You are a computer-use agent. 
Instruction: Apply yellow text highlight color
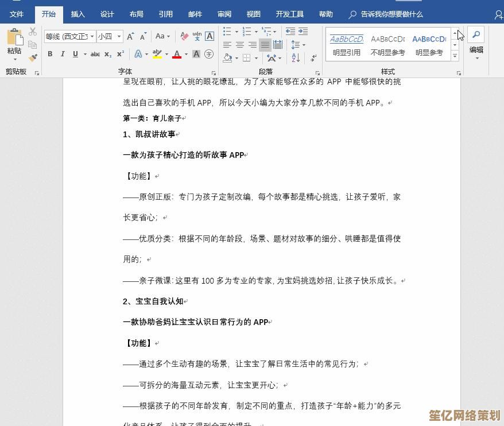click(x=157, y=54)
